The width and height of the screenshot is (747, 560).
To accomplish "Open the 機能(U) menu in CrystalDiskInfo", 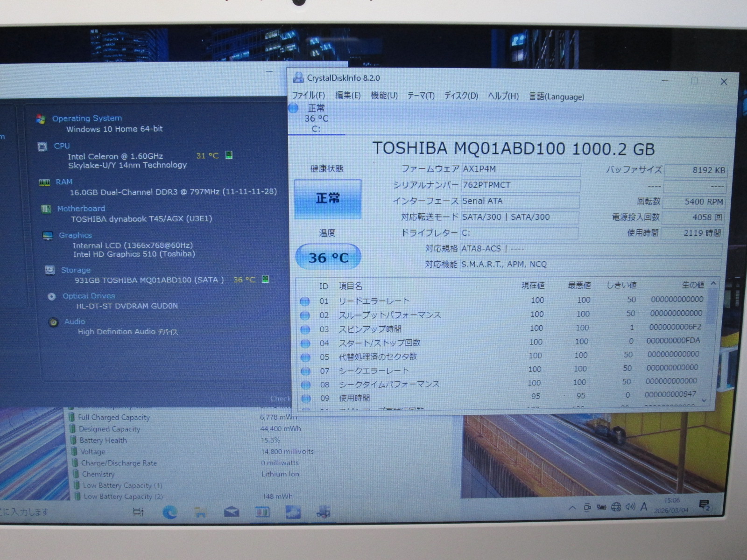I will pyautogui.click(x=384, y=96).
